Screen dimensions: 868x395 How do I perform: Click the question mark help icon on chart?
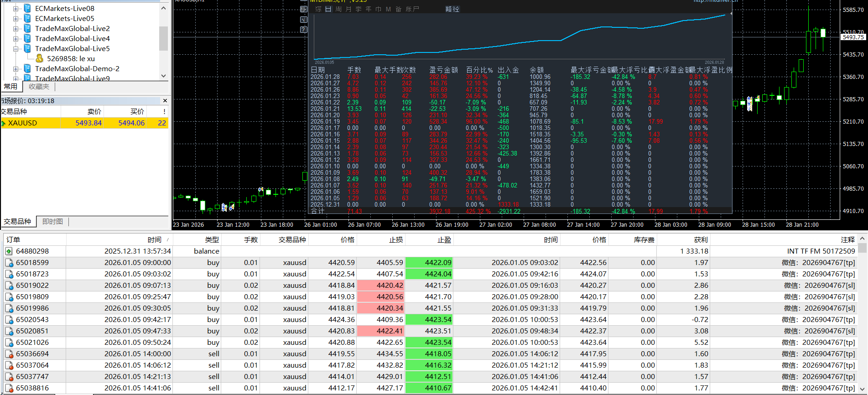click(x=304, y=30)
